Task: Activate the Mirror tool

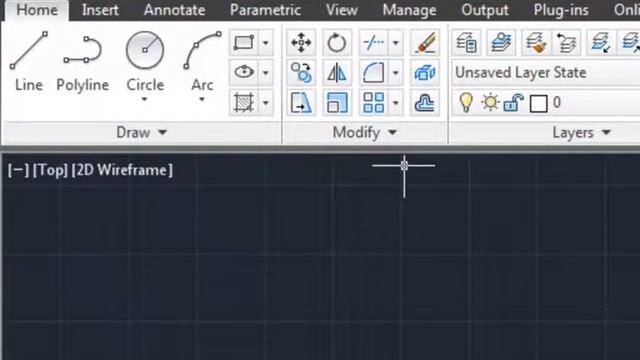Action: coord(337,73)
